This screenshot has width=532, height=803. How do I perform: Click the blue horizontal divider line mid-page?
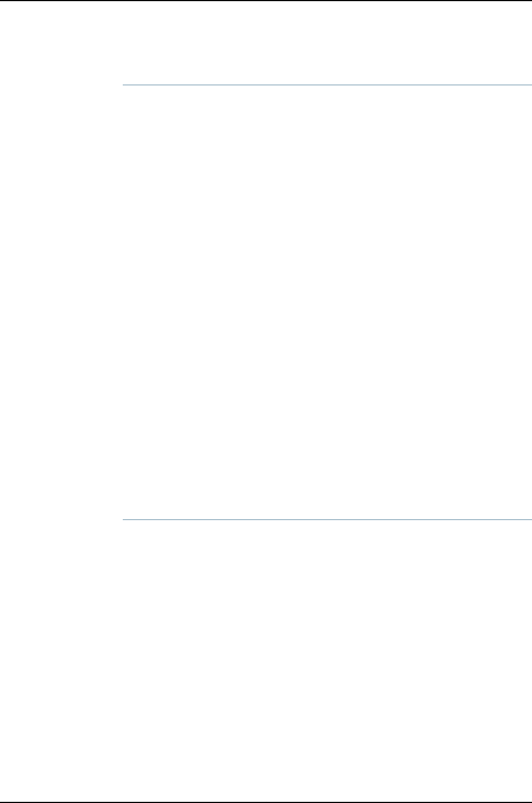click(327, 519)
